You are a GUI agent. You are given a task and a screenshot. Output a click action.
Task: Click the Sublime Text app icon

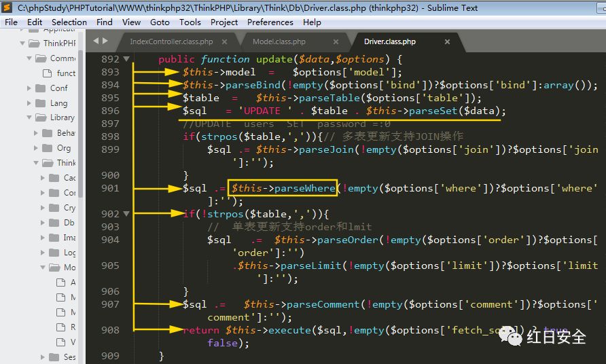tap(7, 7)
